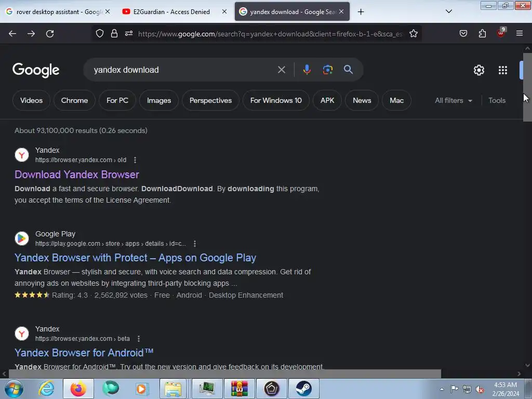Open the Extensions puzzle icon

(x=482, y=34)
